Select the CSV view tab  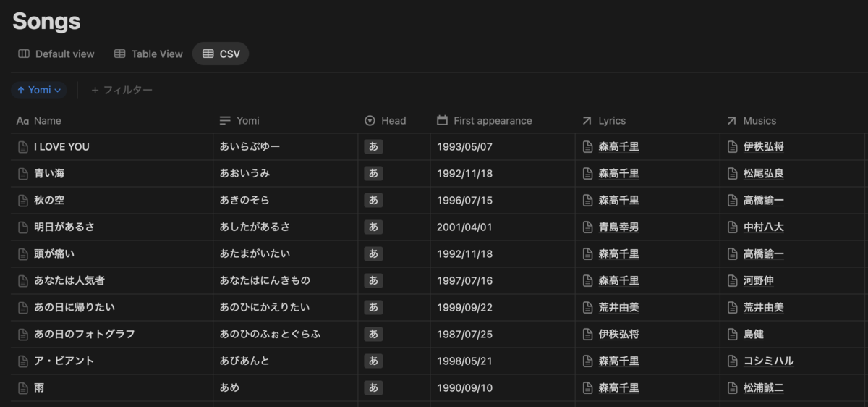221,54
